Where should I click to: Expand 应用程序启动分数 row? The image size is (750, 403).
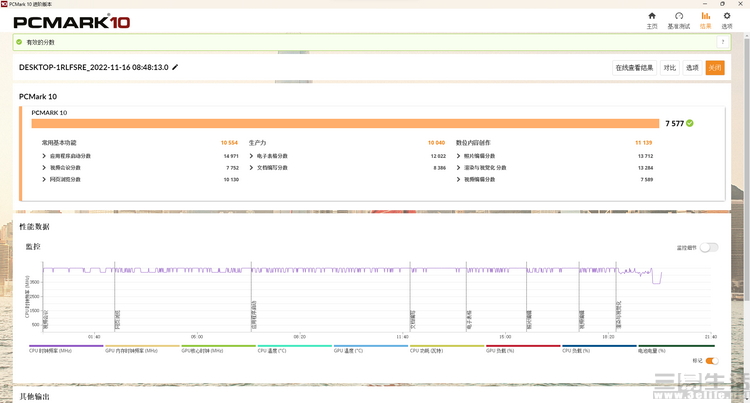click(44, 156)
